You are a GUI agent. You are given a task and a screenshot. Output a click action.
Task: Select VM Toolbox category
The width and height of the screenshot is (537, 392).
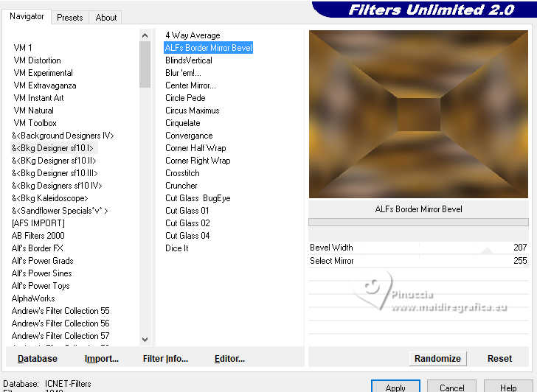coord(35,123)
